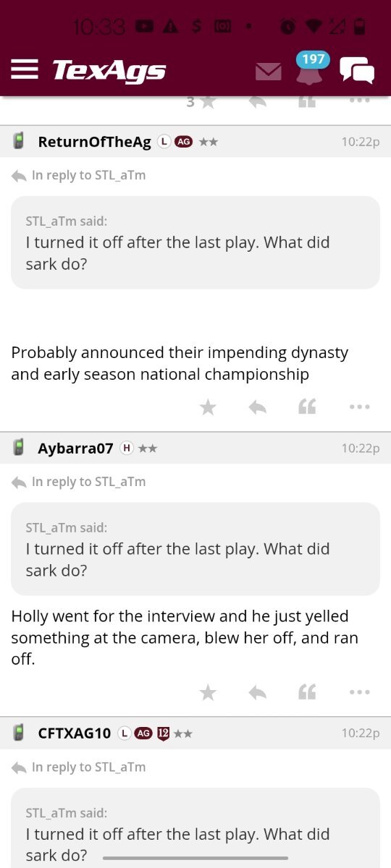Tap the AG badge next to ReturnOfTheAg
The width and height of the screenshot is (391, 868).
click(183, 142)
